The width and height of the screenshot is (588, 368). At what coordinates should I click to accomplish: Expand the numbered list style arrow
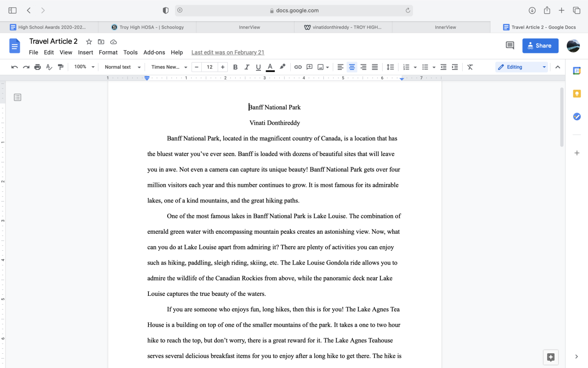(x=415, y=67)
